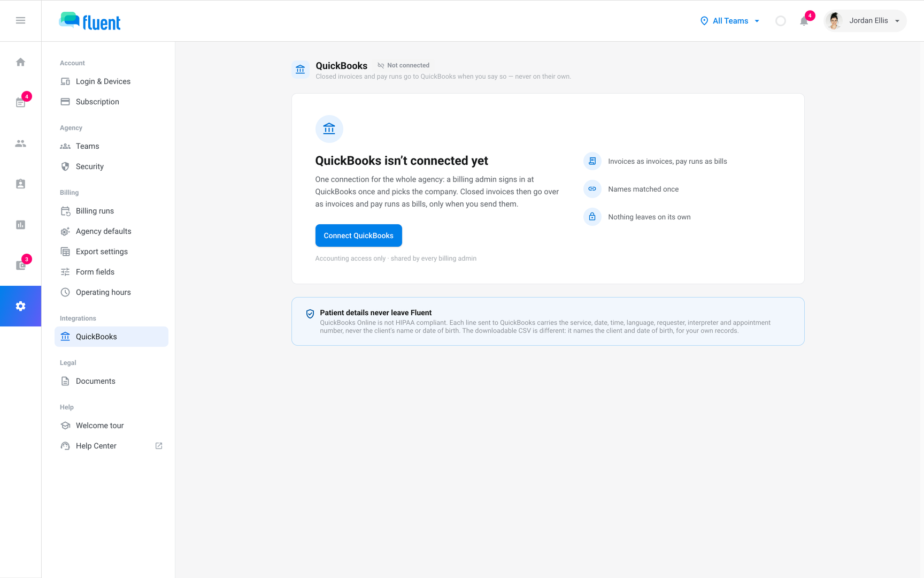This screenshot has width=924, height=578.
Task: Start the Welcome tour
Action: [111, 425]
